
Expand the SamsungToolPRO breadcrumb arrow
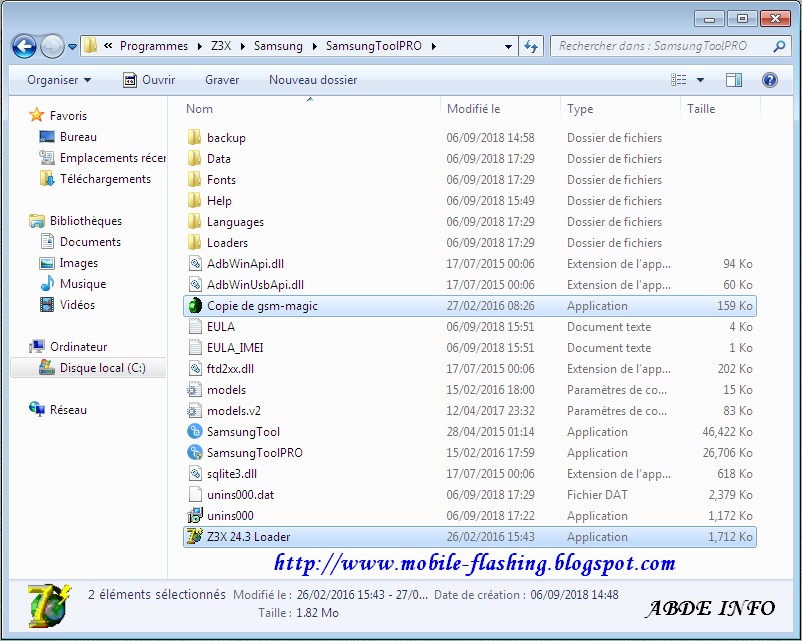click(434, 47)
